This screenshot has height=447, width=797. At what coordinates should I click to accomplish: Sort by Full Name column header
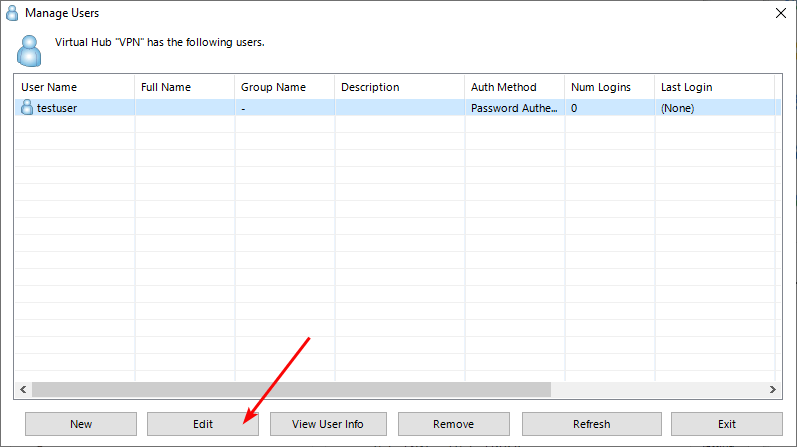[184, 87]
